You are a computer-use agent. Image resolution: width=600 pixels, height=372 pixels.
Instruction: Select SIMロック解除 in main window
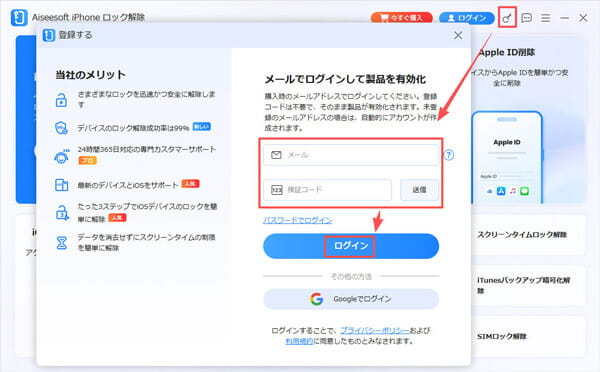coord(528,336)
